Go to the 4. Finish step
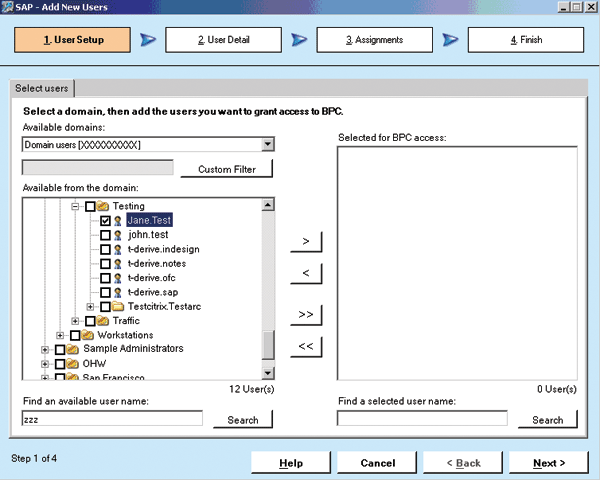This screenshot has height=480, width=600. click(x=526, y=40)
